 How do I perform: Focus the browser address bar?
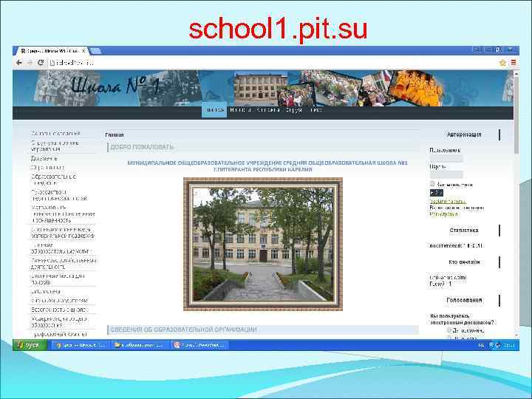tap(271, 63)
